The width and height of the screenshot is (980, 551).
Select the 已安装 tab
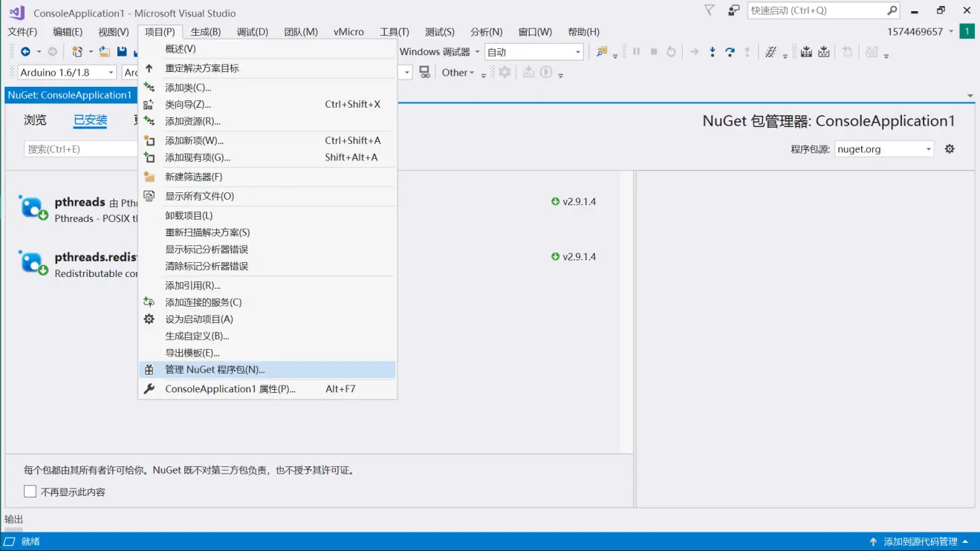click(x=90, y=120)
